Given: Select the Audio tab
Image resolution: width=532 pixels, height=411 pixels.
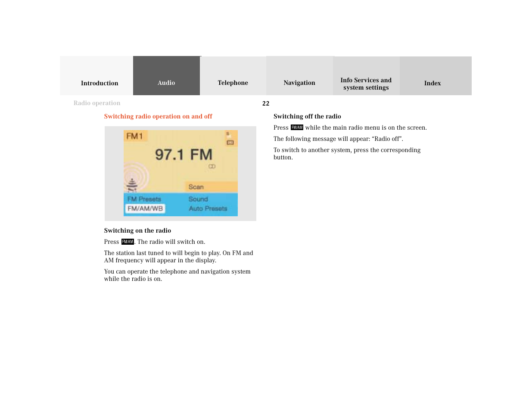Looking at the screenshot, I should pos(166,76).
